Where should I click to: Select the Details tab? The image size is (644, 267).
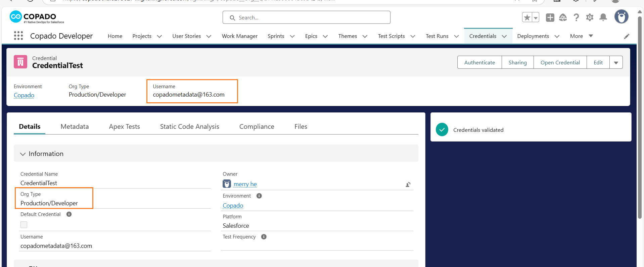pos(30,126)
